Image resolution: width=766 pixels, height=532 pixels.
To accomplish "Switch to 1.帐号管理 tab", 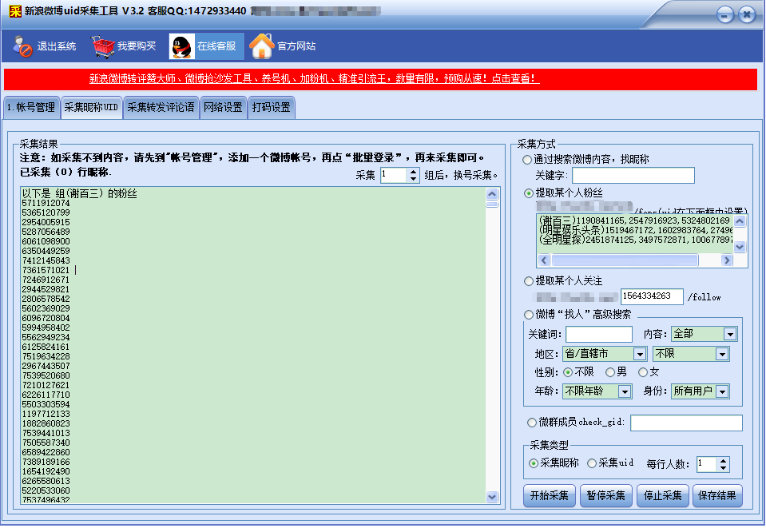I will 31,108.
